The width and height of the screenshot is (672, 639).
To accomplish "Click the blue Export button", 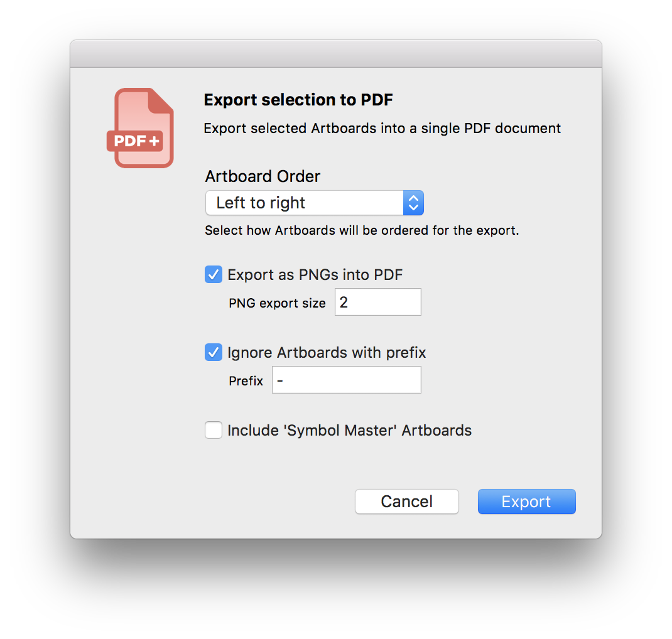I will (527, 502).
